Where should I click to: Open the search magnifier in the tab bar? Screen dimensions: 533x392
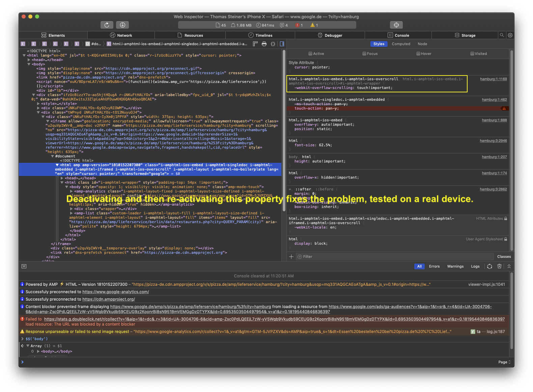[502, 35]
